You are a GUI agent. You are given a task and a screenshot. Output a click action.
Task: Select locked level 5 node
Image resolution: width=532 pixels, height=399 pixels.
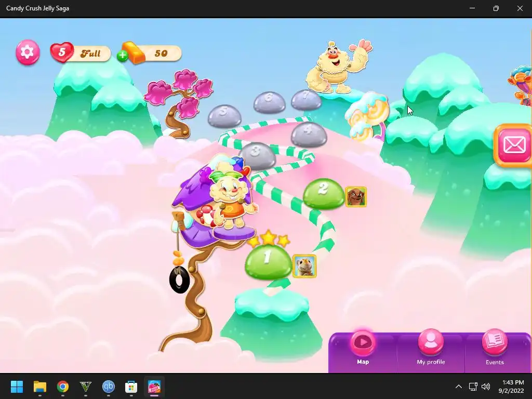point(224,116)
